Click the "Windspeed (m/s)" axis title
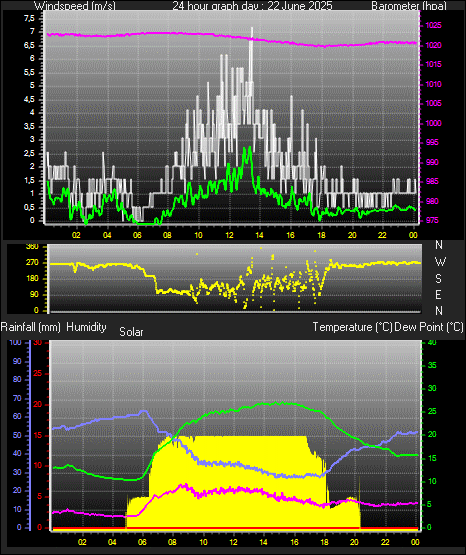 pyautogui.click(x=75, y=5)
